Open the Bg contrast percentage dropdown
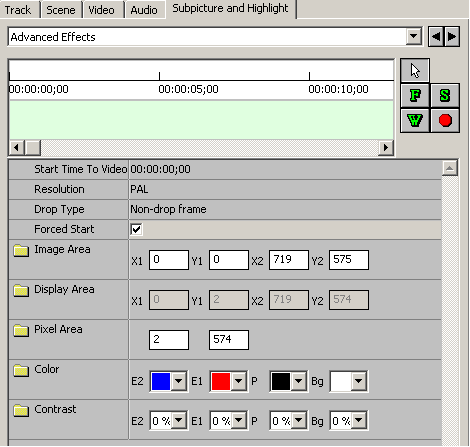 (x=359, y=421)
